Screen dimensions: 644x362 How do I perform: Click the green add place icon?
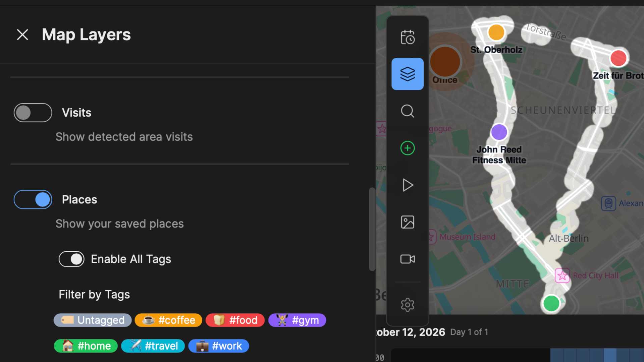point(408,148)
